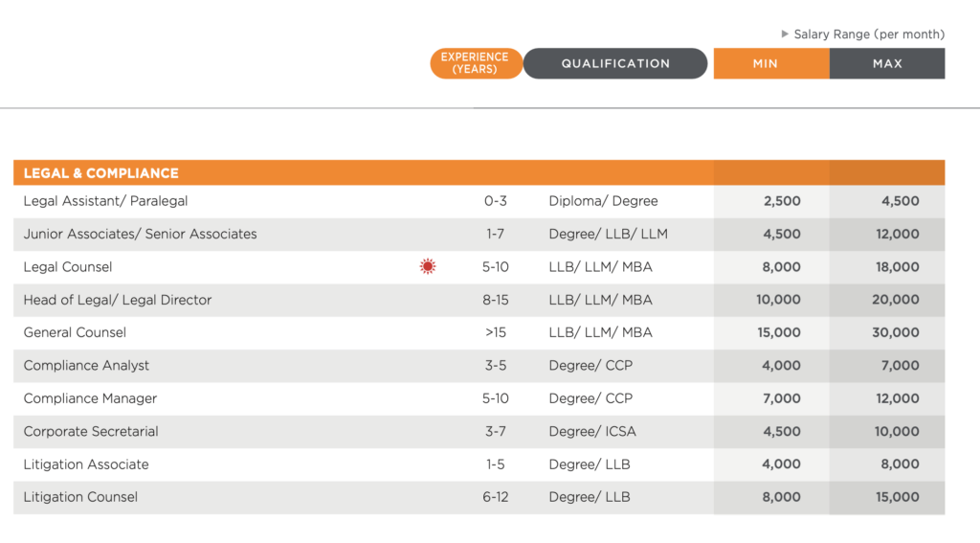The height and width of the screenshot is (543, 980).
Task: Click the triangle arrow before Salary Range
Action: point(786,34)
